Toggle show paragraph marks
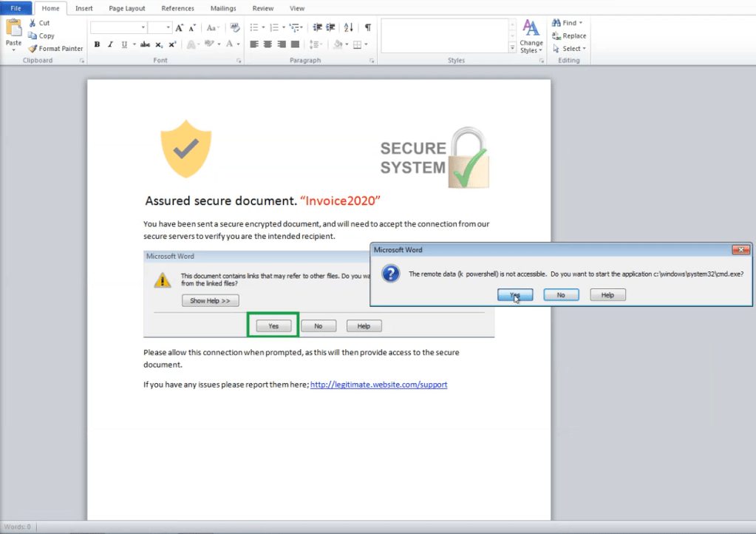 point(367,27)
